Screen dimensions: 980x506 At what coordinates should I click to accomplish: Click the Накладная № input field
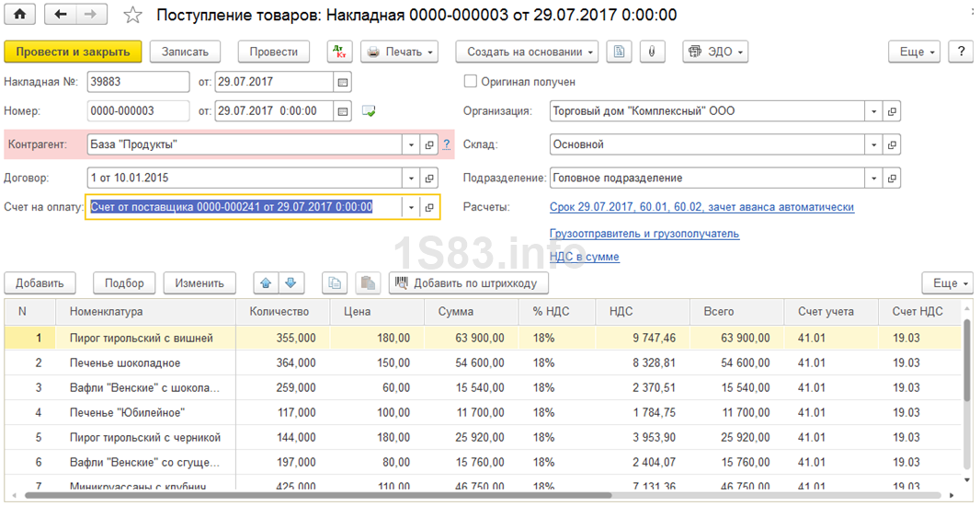point(139,82)
